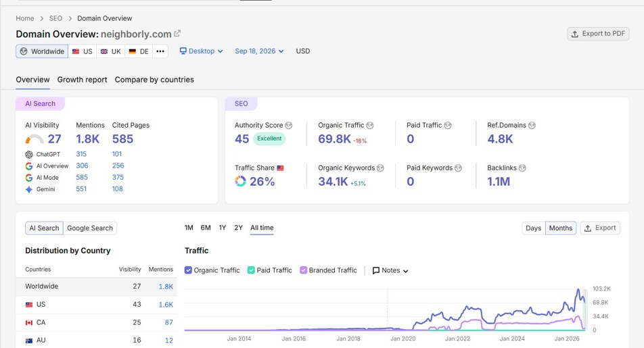This screenshot has width=644, height=348.
Task: Open US mentions 1.6K in table
Action: [166, 305]
